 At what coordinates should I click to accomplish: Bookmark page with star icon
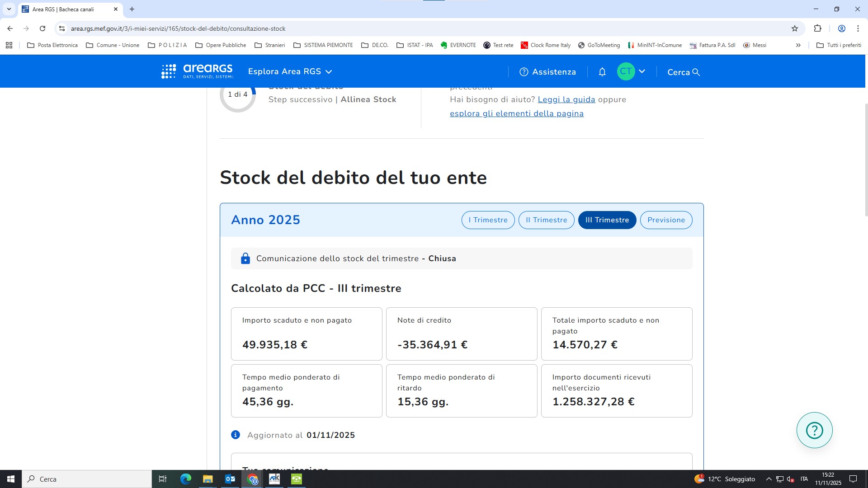795,28
